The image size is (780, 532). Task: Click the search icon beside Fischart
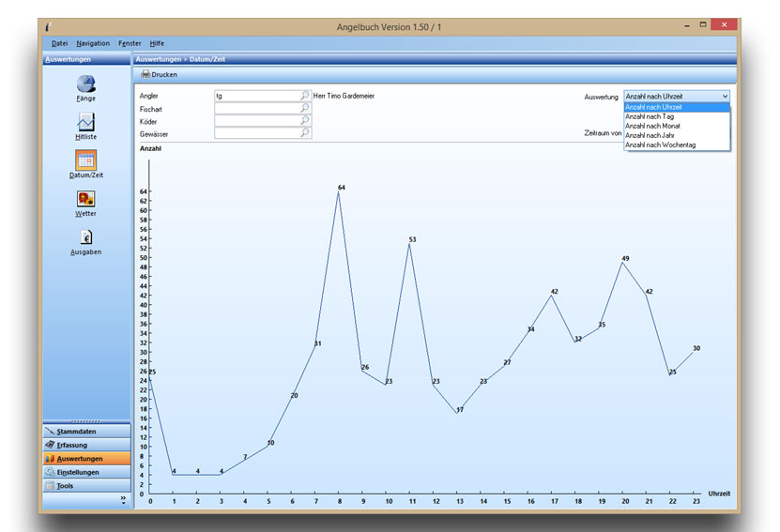tap(304, 108)
